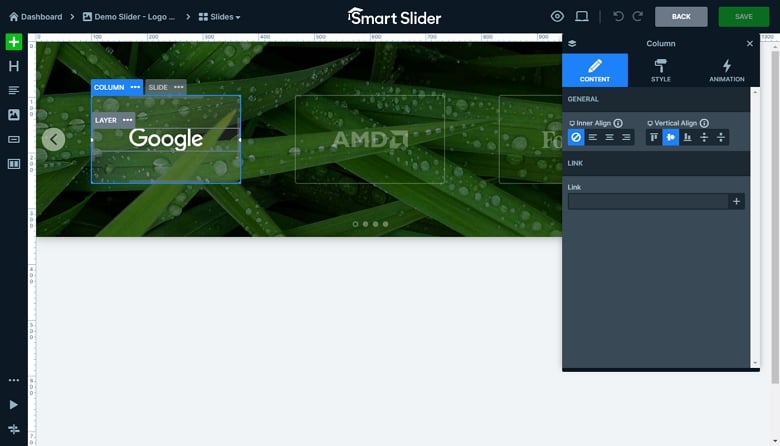Click the guides icon at sidebar bottom
This screenshot has width=780, height=446.
pyautogui.click(x=14, y=429)
